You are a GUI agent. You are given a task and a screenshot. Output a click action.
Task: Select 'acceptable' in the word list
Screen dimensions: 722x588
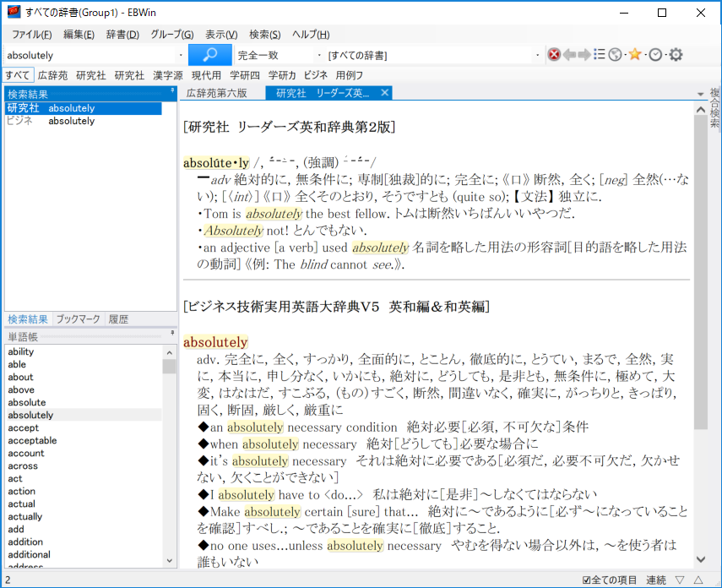(x=84, y=440)
